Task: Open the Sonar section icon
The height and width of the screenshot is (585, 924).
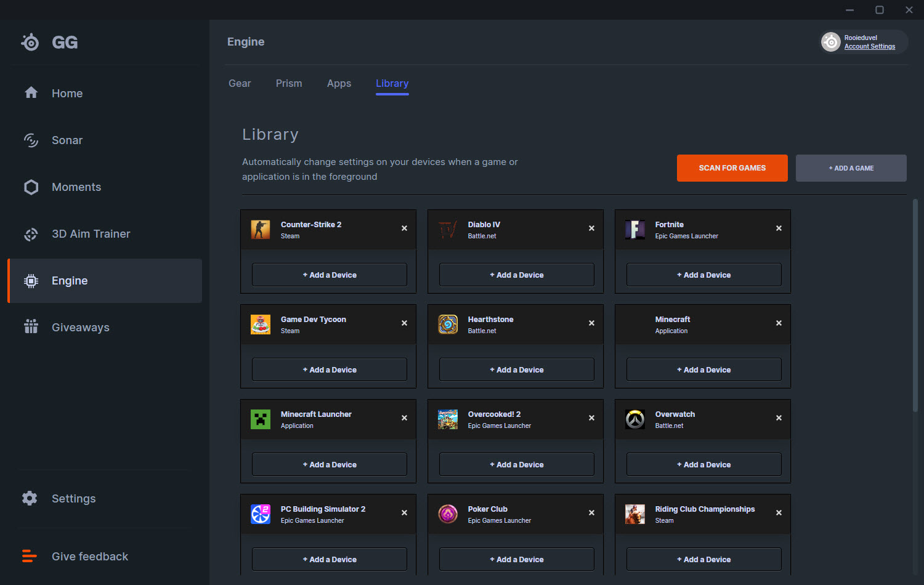Action: pos(31,140)
